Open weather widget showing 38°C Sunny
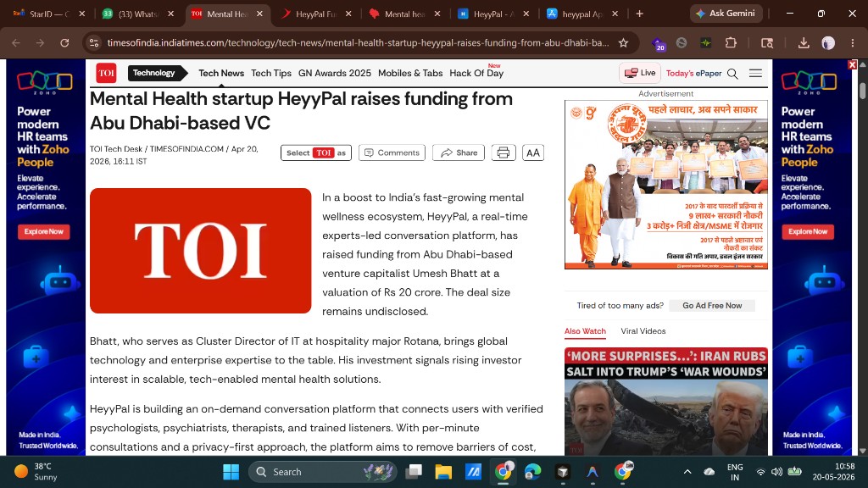The width and height of the screenshot is (868, 488). pyautogui.click(x=36, y=471)
